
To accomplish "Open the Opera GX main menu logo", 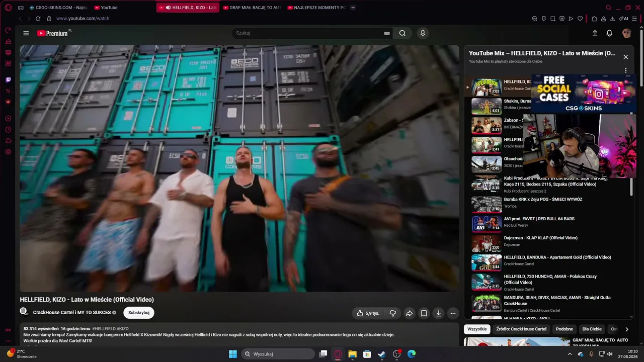I will tap(8, 8).
